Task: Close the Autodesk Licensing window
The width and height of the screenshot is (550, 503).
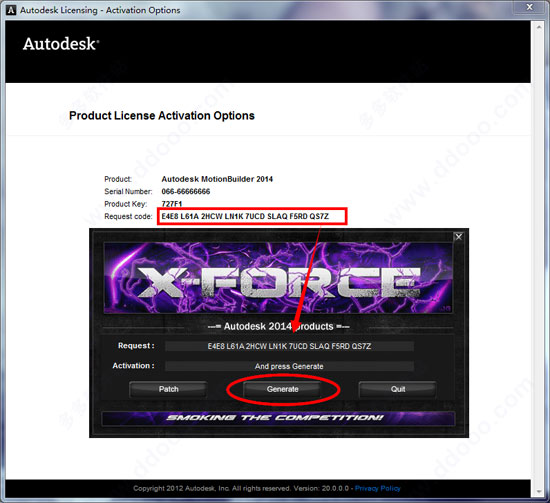Action: 530,7
